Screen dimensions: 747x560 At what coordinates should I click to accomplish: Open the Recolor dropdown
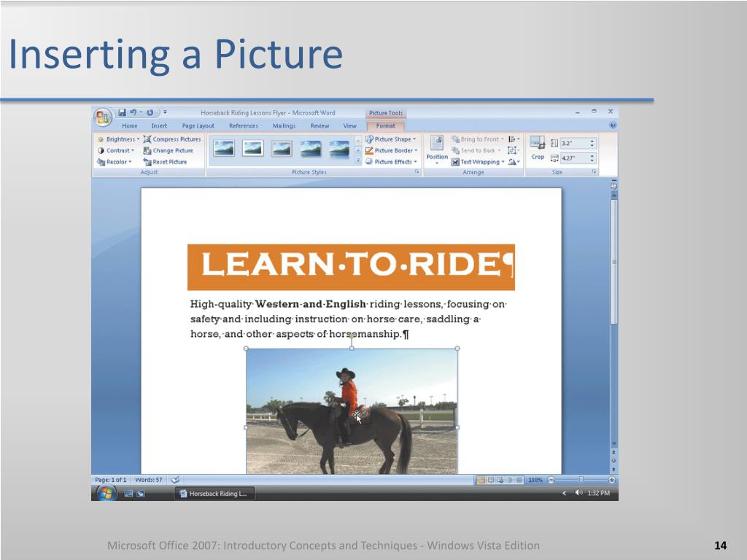click(115, 162)
